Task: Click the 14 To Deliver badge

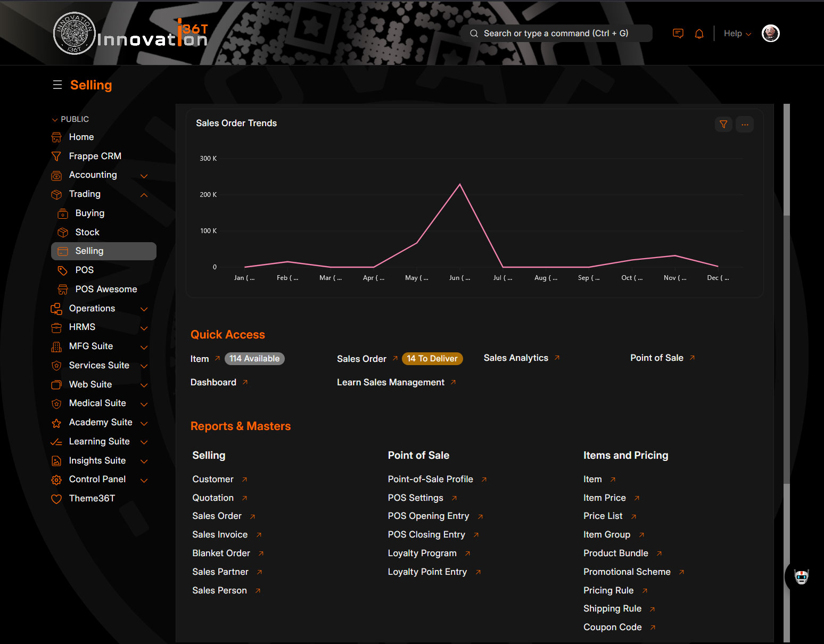Action: coord(432,359)
